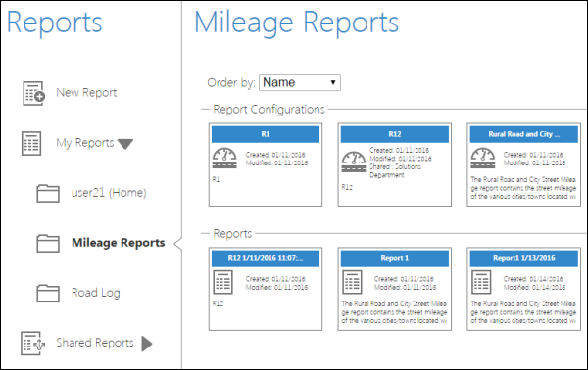The width and height of the screenshot is (588, 370).
Task: Open Rural Road and City configuration title
Action: [x=524, y=134]
